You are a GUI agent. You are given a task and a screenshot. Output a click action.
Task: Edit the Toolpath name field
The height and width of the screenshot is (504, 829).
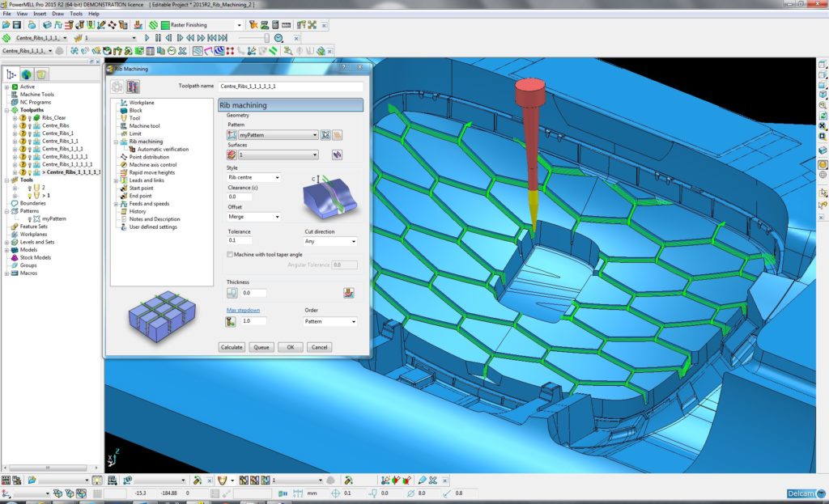291,86
